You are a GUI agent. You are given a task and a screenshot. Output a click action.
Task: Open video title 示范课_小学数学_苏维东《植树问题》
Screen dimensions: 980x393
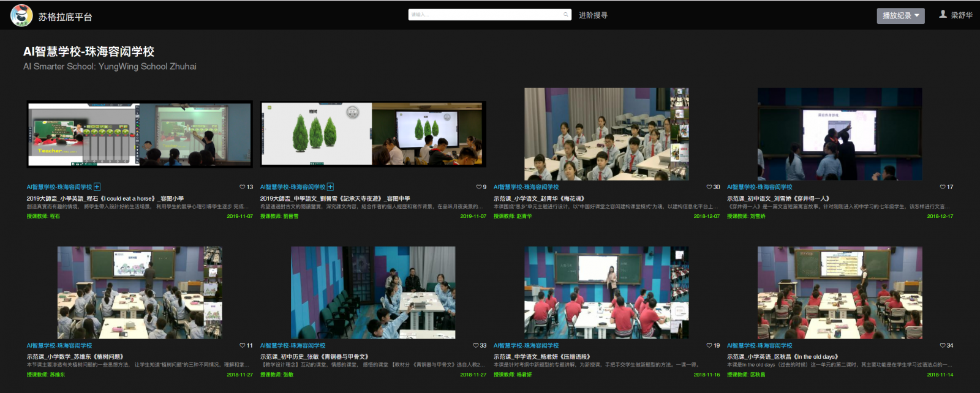[x=75, y=356]
